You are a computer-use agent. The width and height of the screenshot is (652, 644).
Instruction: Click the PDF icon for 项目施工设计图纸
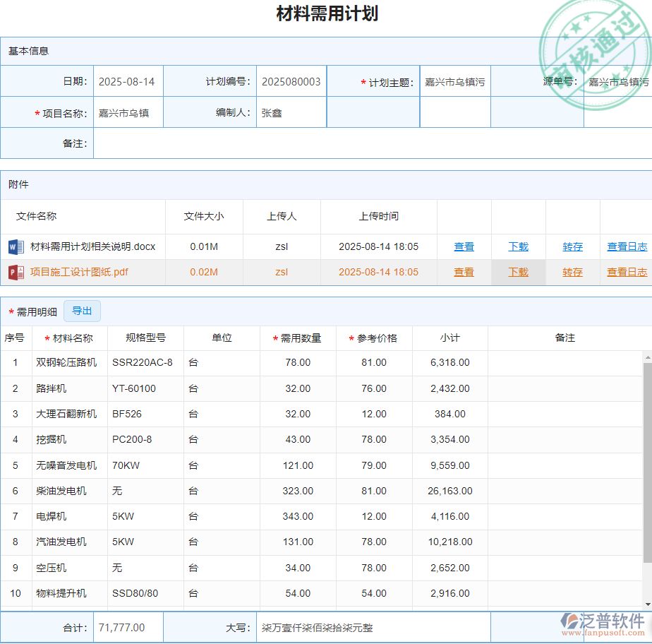click(x=16, y=273)
